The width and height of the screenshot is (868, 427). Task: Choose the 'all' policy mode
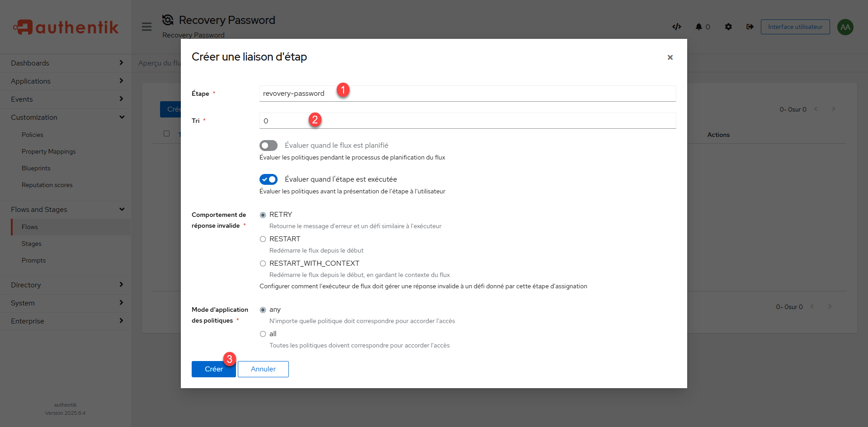coord(263,334)
